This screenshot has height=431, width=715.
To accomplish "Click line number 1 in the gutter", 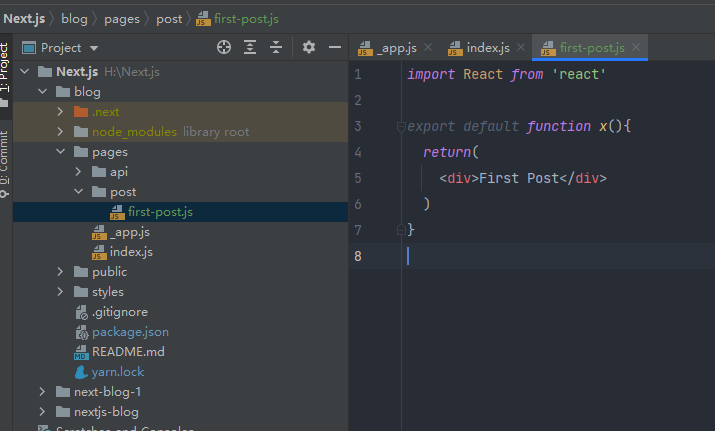I will pyautogui.click(x=358, y=74).
